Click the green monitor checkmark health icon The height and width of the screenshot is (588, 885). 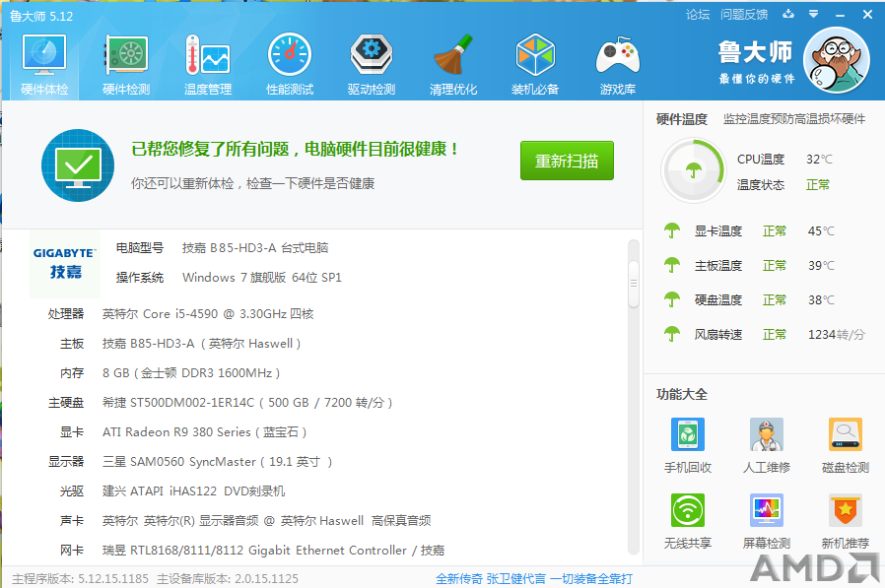[x=78, y=165]
